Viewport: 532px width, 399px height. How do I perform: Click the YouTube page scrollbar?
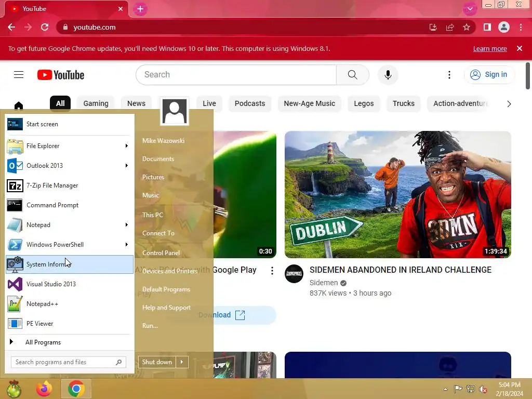point(528,76)
